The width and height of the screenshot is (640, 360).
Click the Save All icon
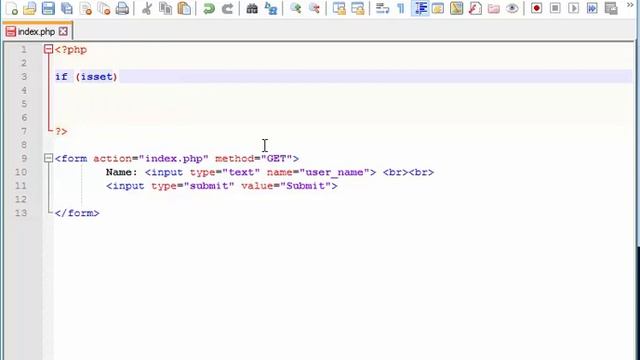(67, 8)
